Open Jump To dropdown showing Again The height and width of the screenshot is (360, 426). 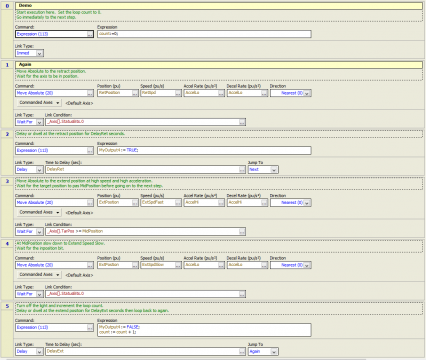pos(263,352)
